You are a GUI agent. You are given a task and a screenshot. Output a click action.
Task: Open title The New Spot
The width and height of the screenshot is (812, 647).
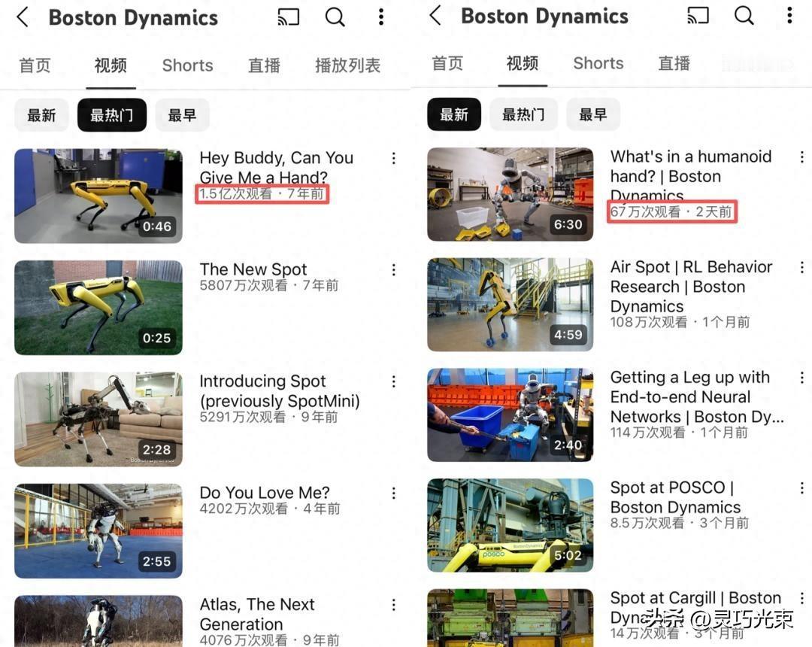pyautogui.click(x=253, y=269)
